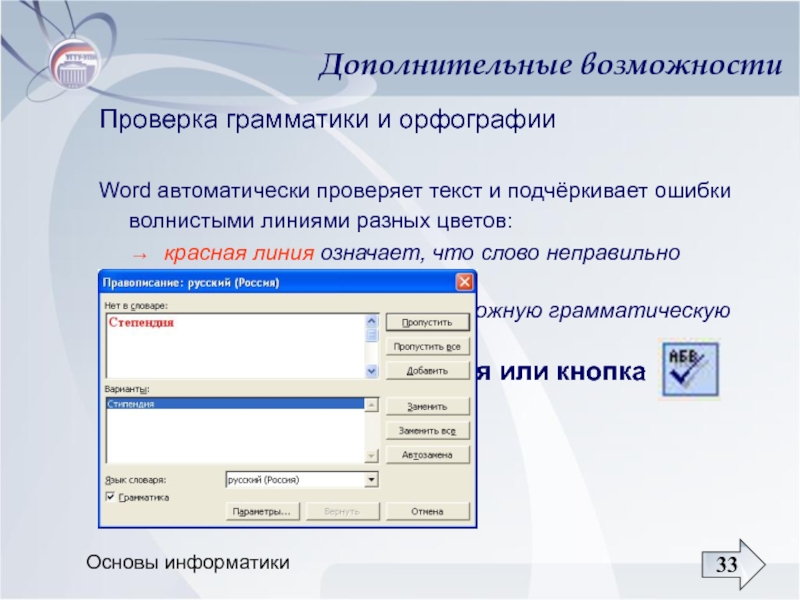Click the red text красная линия

(x=239, y=253)
